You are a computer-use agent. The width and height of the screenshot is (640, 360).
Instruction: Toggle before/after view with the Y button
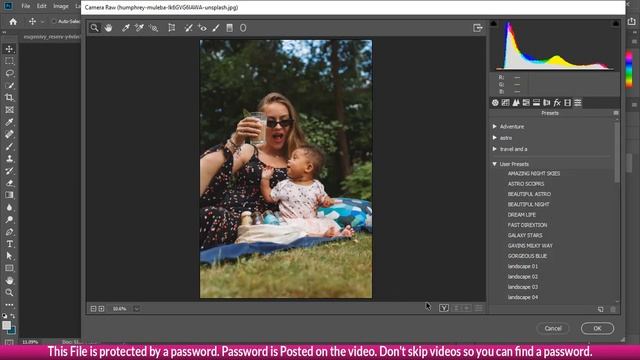pyautogui.click(x=444, y=308)
